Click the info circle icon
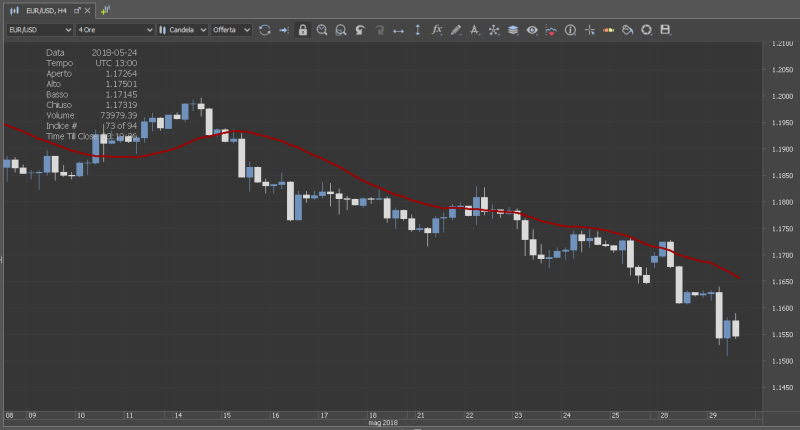This screenshot has width=800, height=430. pos(570,30)
